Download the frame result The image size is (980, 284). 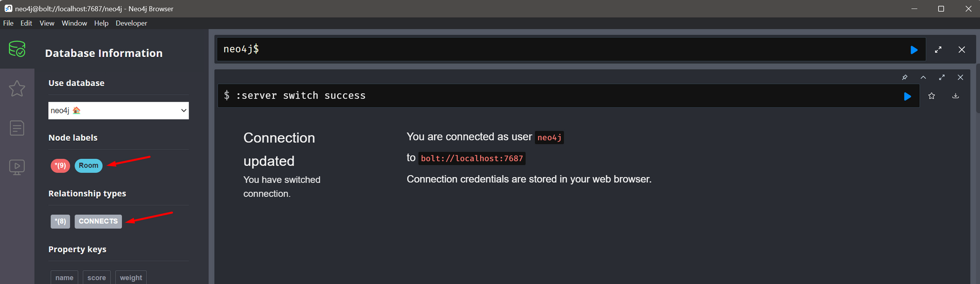(x=955, y=96)
